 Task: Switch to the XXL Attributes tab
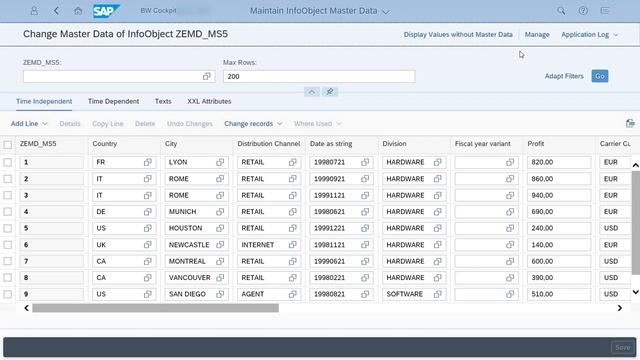209,101
